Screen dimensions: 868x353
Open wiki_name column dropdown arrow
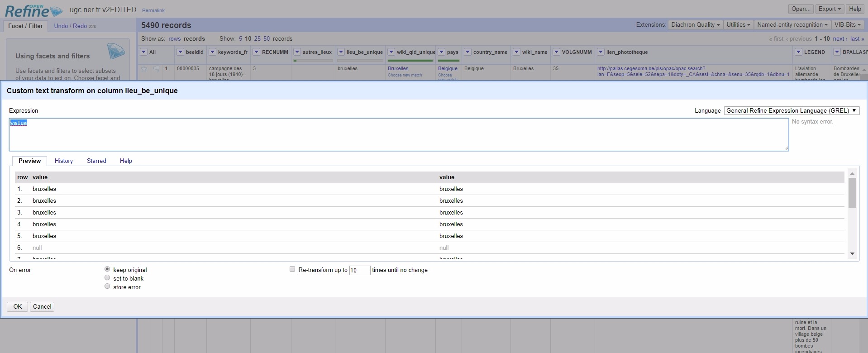(516, 52)
